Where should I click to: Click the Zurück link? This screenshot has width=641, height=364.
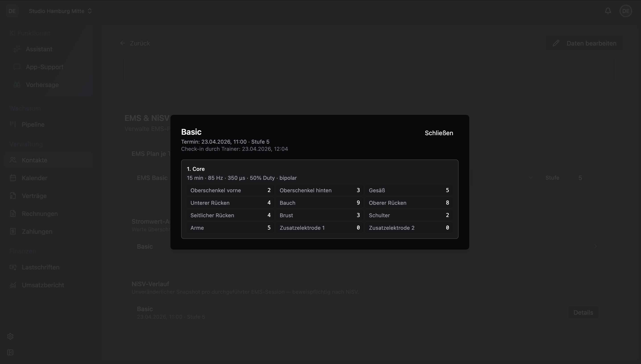(140, 43)
